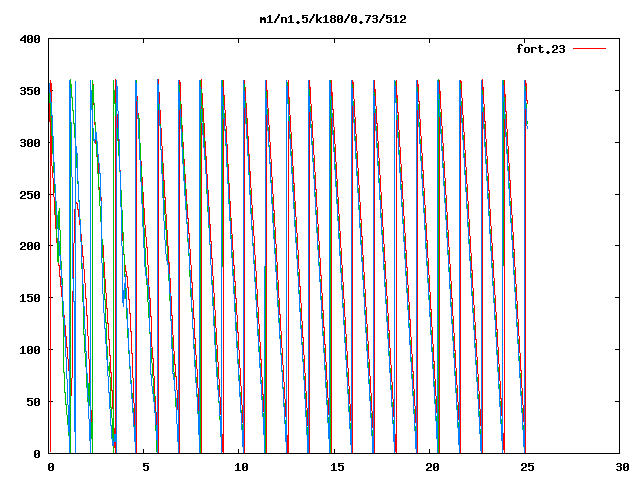Click y-axis label 50
This screenshot has width=640, height=480.
pyautogui.click(x=33, y=402)
